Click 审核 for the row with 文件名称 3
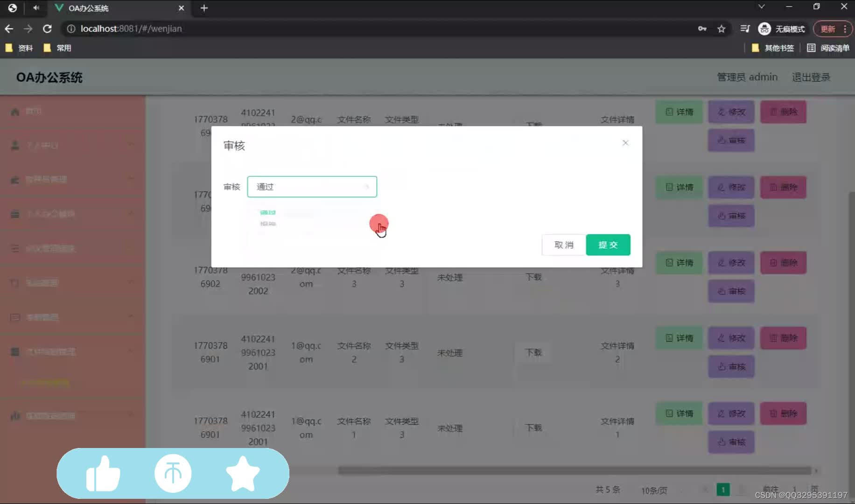Viewport: 855px width, 504px height. pyautogui.click(x=731, y=291)
